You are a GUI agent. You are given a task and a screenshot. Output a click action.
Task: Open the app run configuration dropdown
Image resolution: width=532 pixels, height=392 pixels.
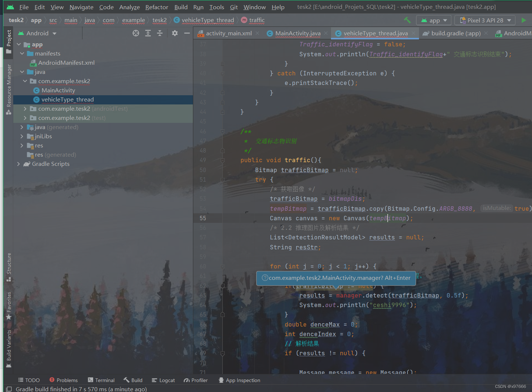[x=434, y=20]
